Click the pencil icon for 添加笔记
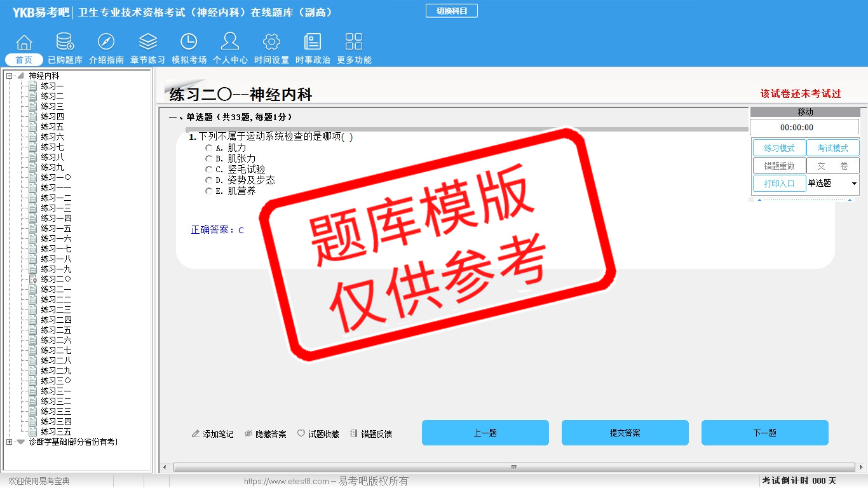 [196, 434]
